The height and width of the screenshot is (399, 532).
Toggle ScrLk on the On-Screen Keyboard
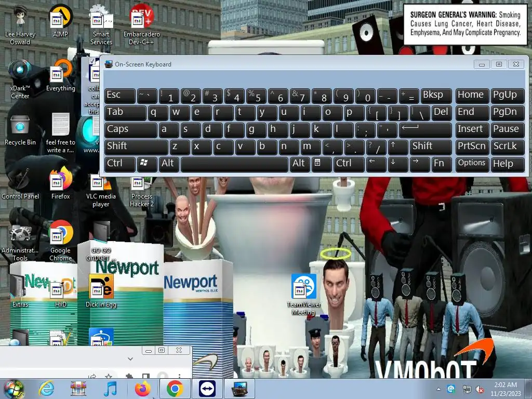(x=508, y=147)
